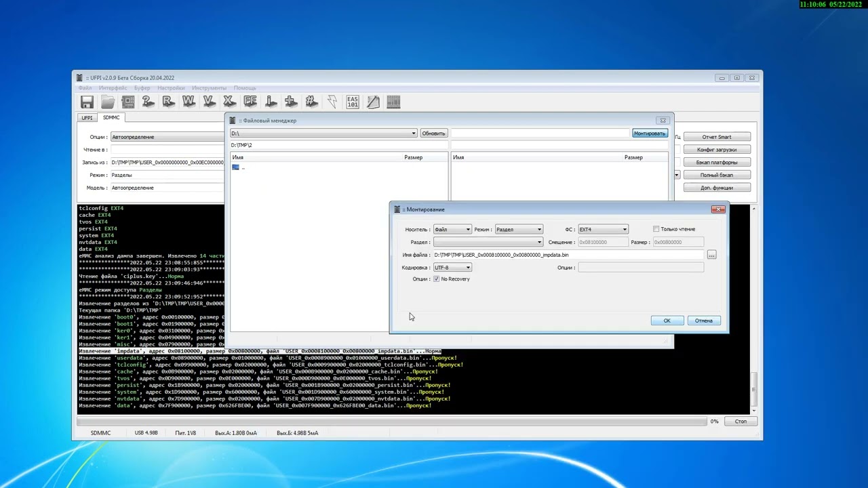Click the log console vertical scrollbar

click(754, 308)
